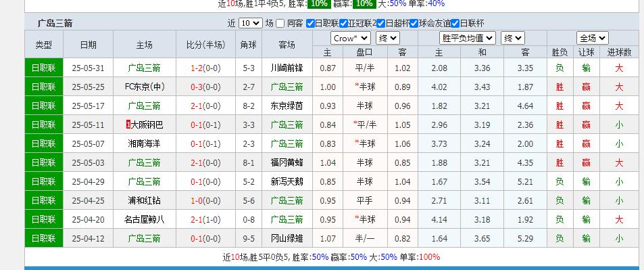Click corner count 0-8
The height and width of the screenshot is (270, 644).
[x=249, y=219]
